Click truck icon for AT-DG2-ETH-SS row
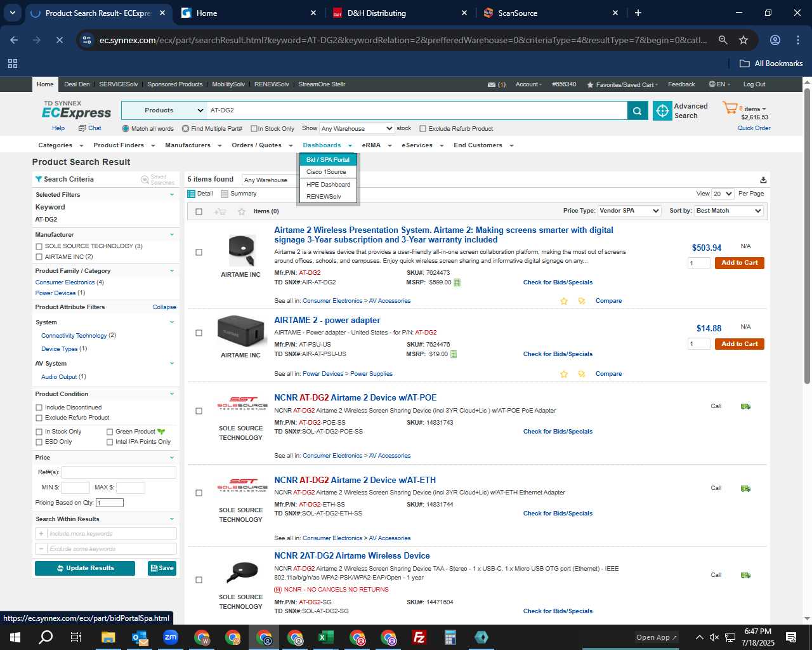812x650 pixels. (745, 488)
